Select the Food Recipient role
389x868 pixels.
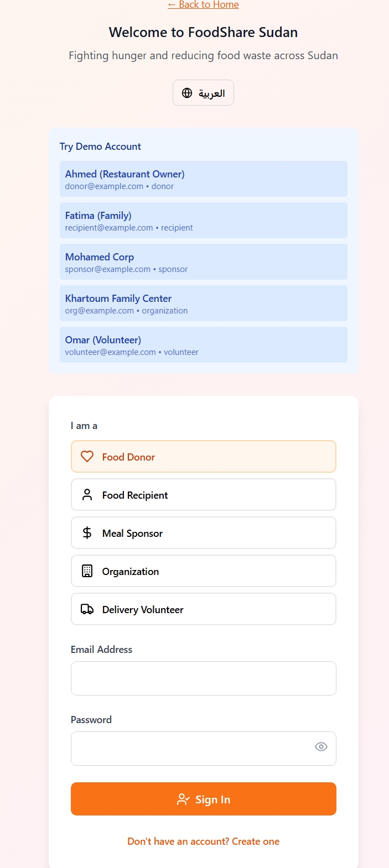pos(203,494)
